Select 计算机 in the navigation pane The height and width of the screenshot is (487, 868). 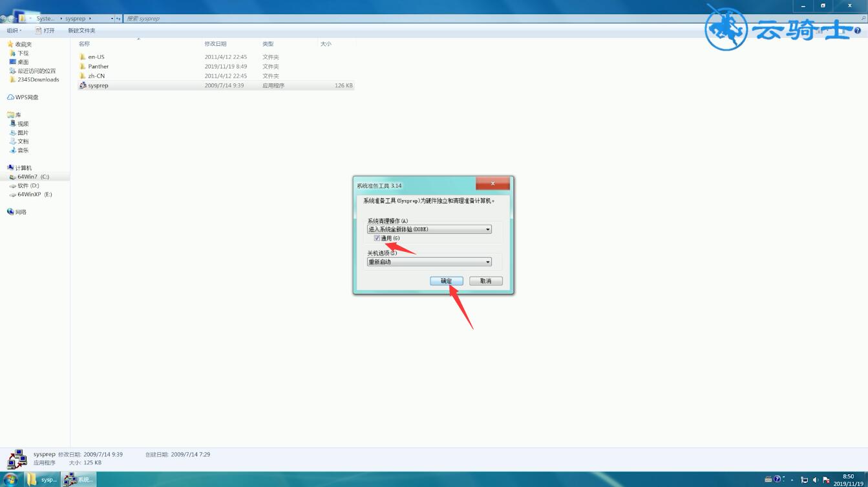[x=23, y=168]
